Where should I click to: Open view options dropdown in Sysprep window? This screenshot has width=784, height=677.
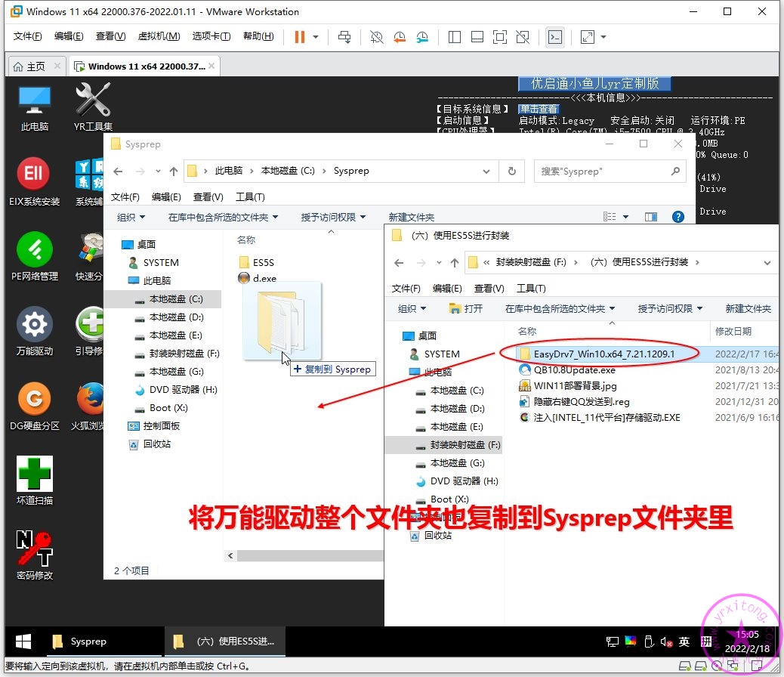tap(625, 217)
